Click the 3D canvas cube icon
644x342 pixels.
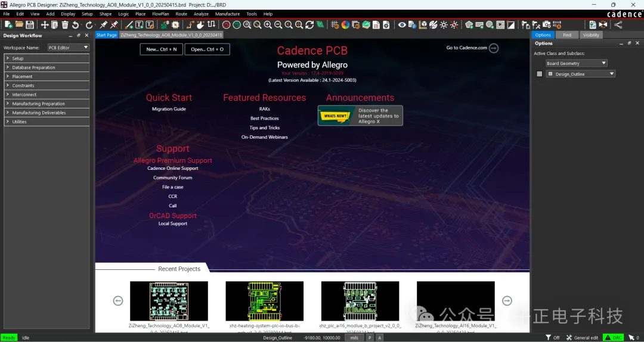point(423,24)
